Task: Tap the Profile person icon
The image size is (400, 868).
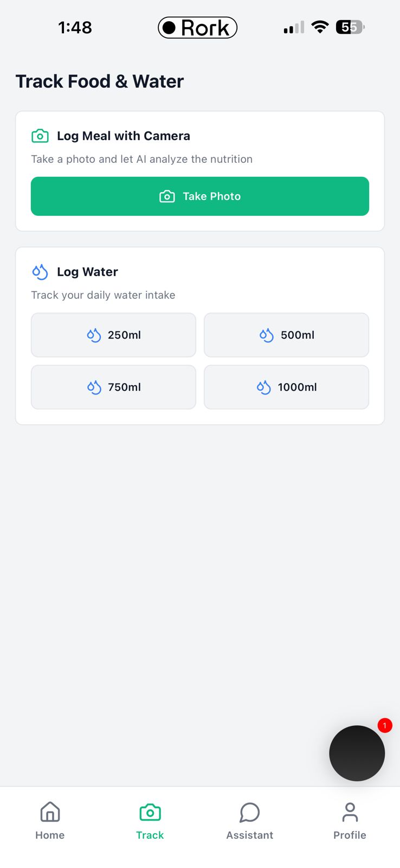Action: tap(350, 812)
